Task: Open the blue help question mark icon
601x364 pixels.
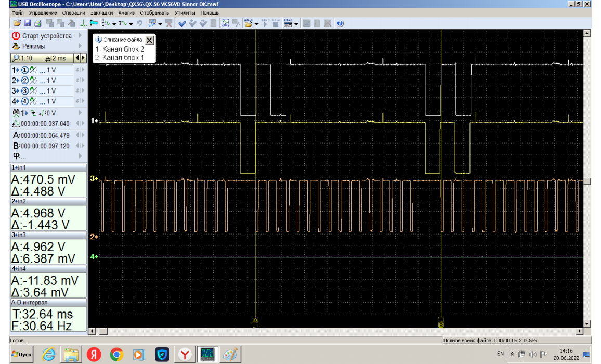Action: tap(340, 23)
